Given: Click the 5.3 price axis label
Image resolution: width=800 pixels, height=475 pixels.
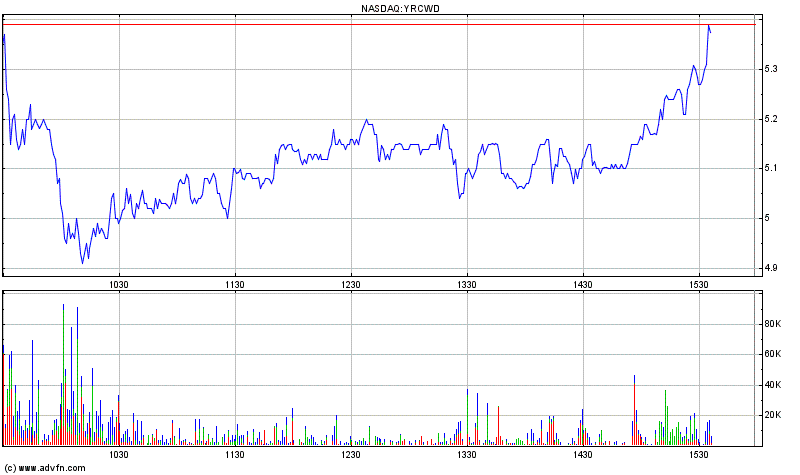Looking at the screenshot, I should [770, 69].
